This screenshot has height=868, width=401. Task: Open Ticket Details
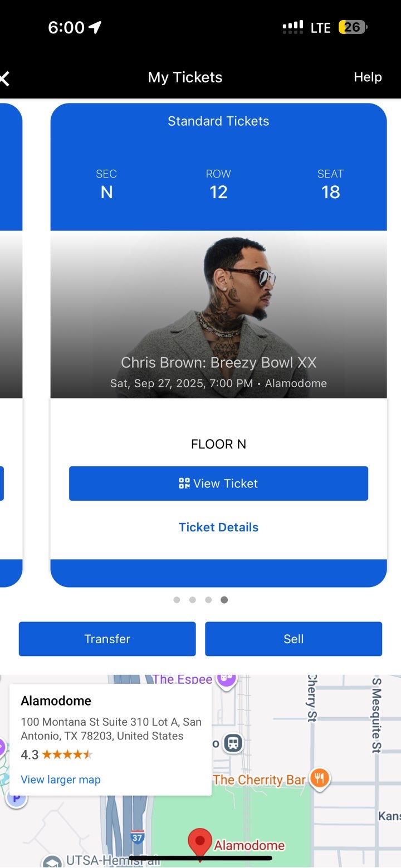pos(218,527)
